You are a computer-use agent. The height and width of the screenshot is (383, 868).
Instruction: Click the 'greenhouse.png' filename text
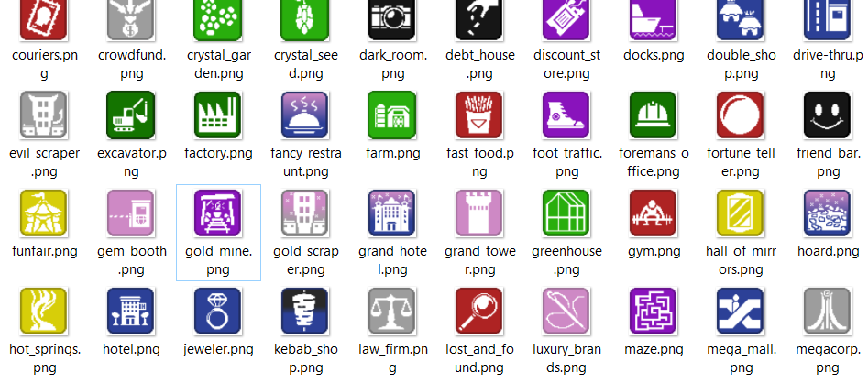(x=566, y=261)
